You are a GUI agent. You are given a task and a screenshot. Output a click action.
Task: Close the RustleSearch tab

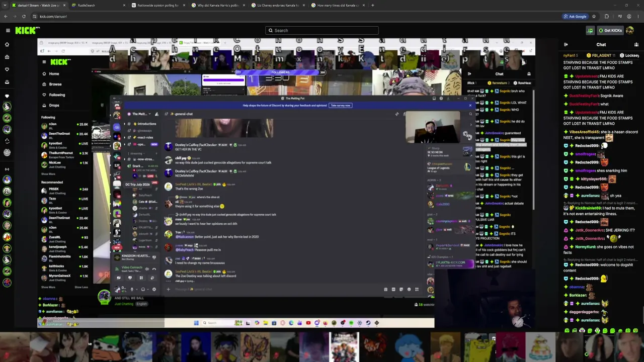pyautogui.click(x=124, y=5)
